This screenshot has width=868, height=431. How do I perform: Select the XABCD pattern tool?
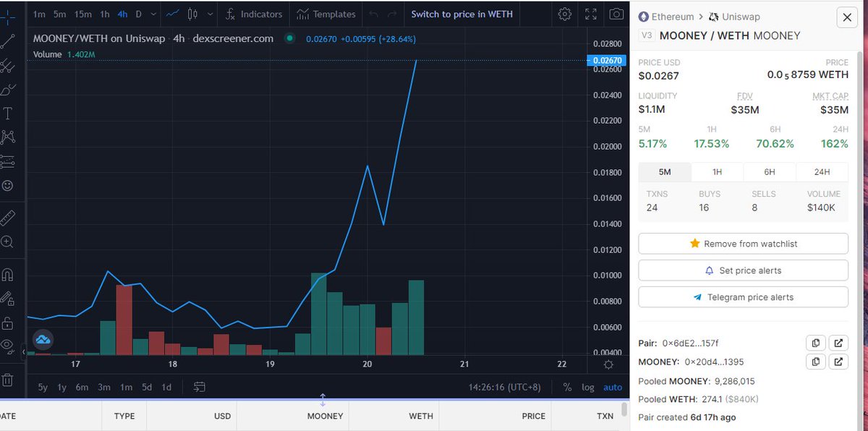pyautogui.click(x=8, y=137)
